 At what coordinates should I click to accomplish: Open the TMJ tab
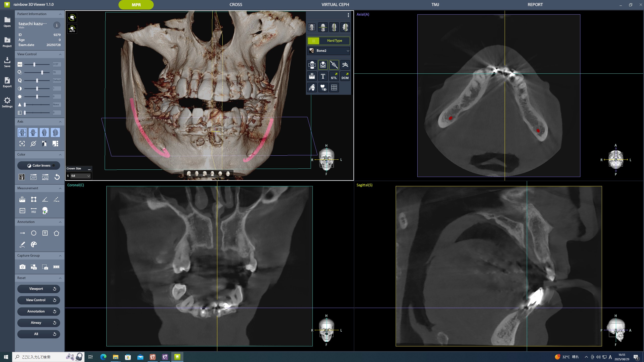point(435,5)
